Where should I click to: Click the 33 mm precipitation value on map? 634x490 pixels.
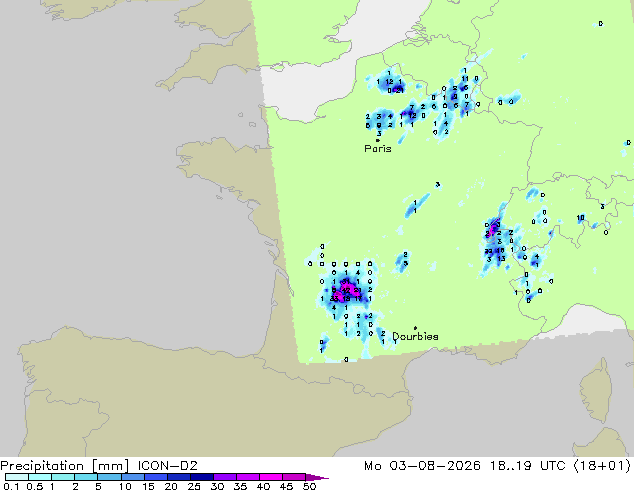(x=334, y=299)
